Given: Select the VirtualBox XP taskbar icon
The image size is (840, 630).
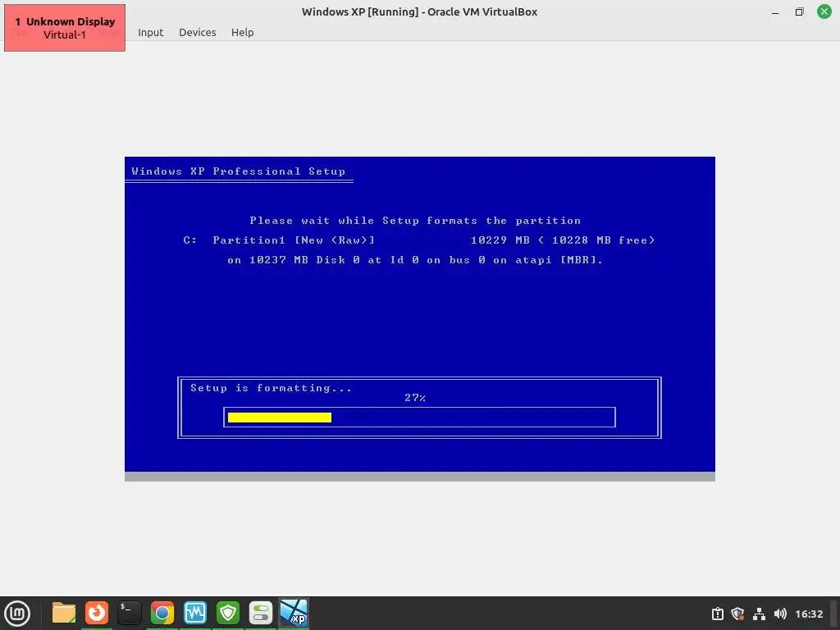Looking at the screenshot, I should pos(294,613).
